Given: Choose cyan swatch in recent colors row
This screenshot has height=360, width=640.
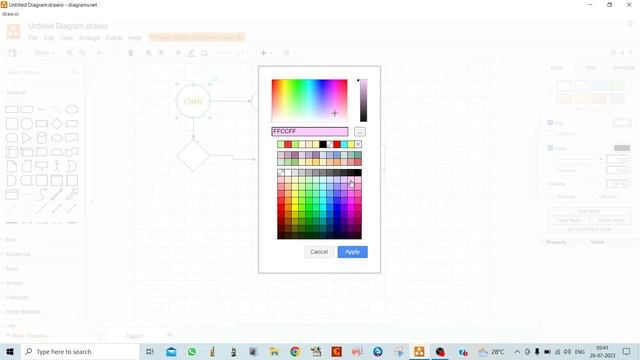Looking at the screenshot, I should [344, 144].
